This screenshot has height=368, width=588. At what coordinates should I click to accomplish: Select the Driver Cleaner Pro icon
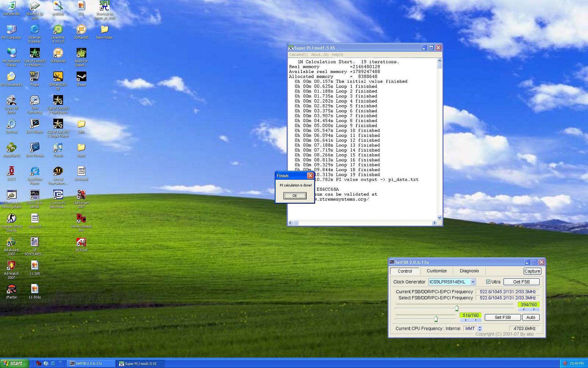point(81,223)
